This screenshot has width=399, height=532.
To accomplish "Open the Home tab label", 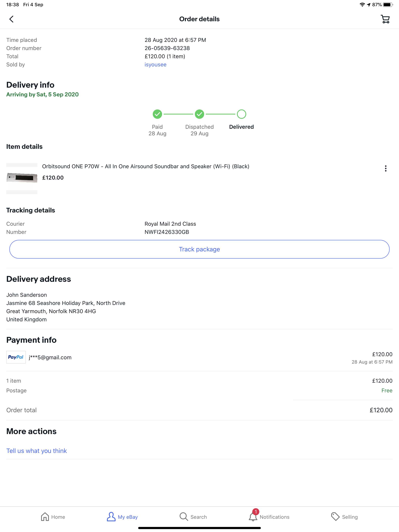I will (58, 517).
